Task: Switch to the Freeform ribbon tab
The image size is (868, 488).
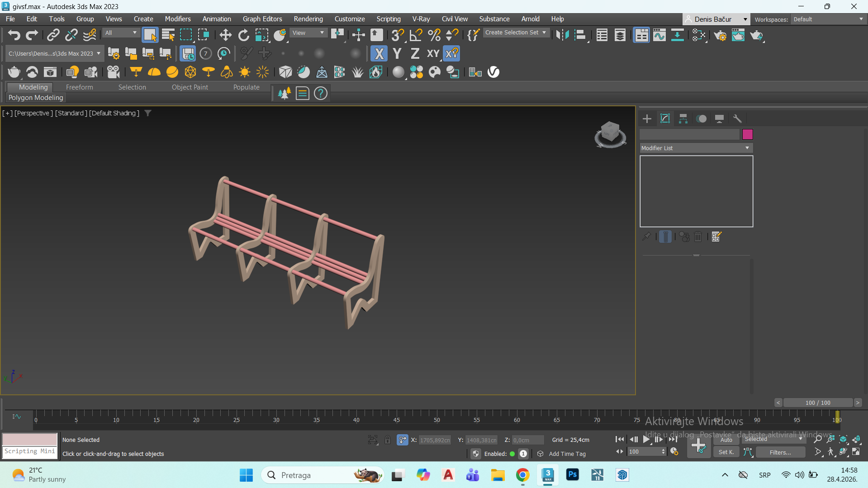Action: (79, 87)
